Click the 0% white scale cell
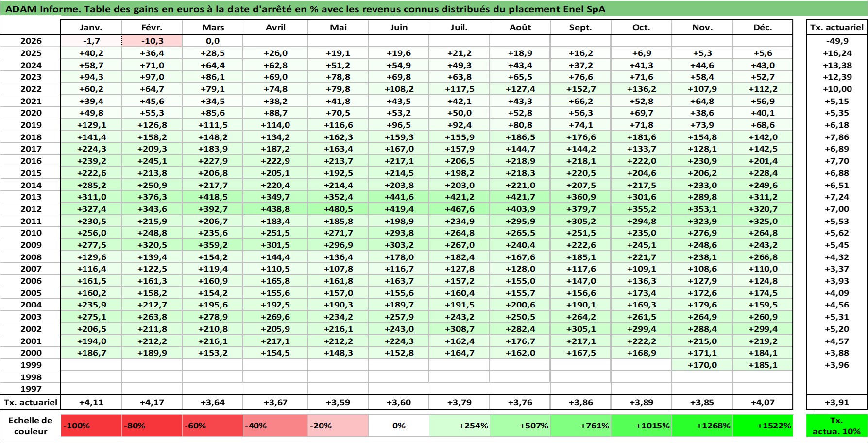 [x=399, y=426]
